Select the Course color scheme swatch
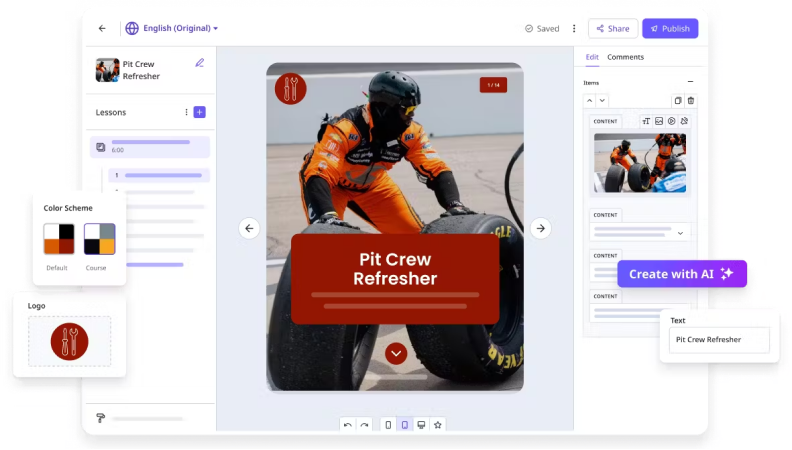The height and width of the screenshot is (450, 792). [99, 239]
